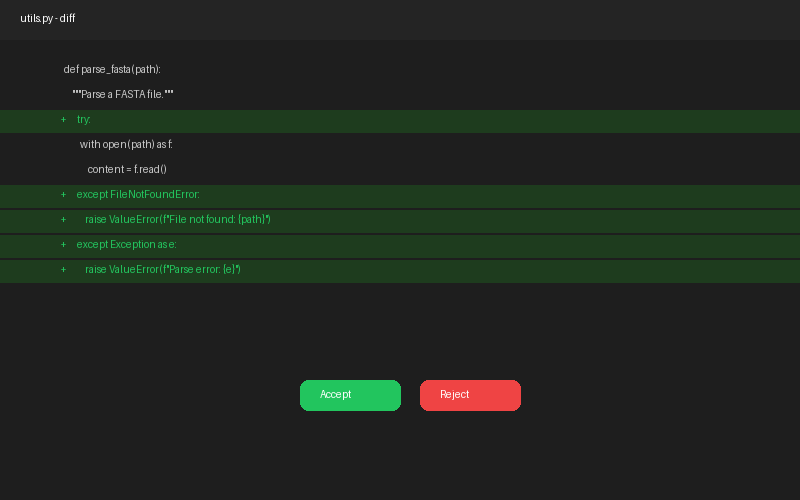Screen dimensions: 800x500
Task: Click plus marker on 'File not found' line
Action: click(64, 220)
